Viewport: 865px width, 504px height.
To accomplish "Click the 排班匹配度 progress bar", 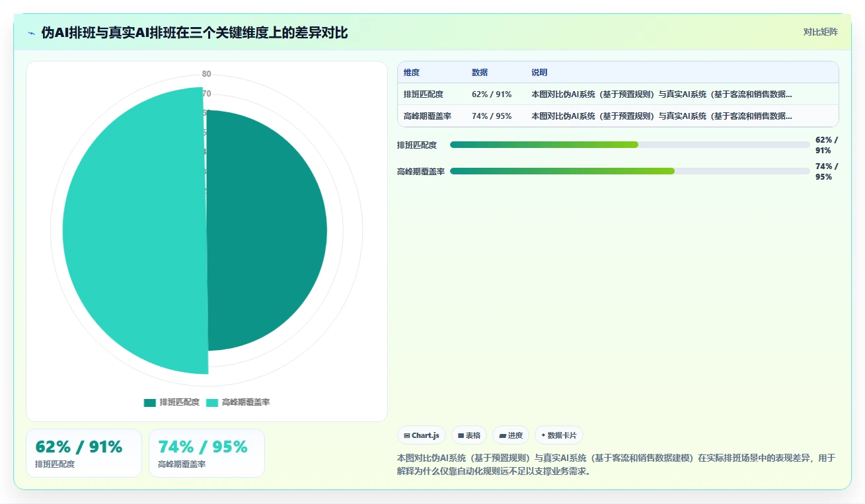I will pyautogui.click(x=630, y=145).
